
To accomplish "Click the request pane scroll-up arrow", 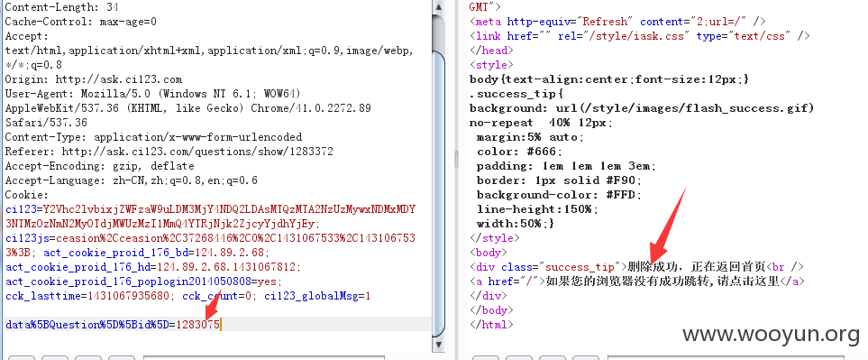I will point(438,7).
